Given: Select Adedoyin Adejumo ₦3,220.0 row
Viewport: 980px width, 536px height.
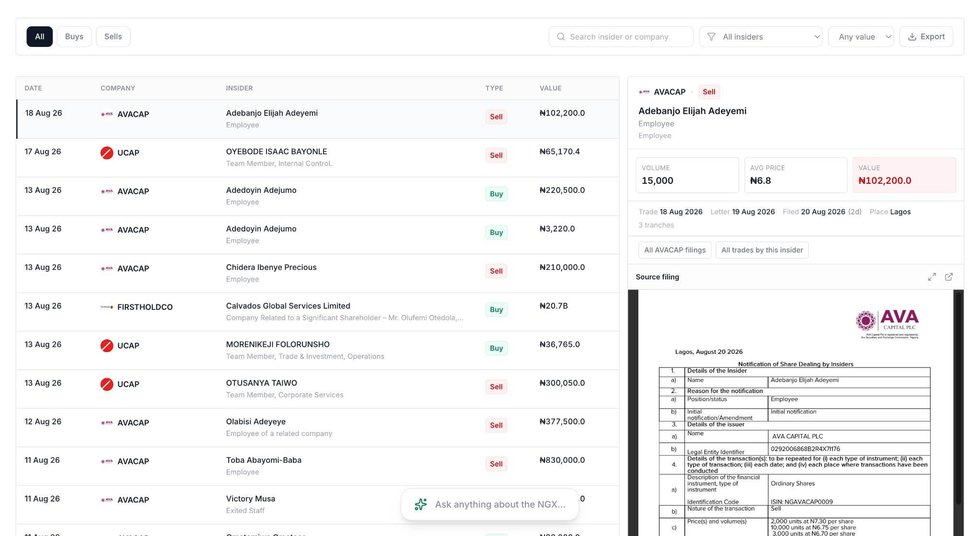Looking at the screenshot, I should [318, 235].
